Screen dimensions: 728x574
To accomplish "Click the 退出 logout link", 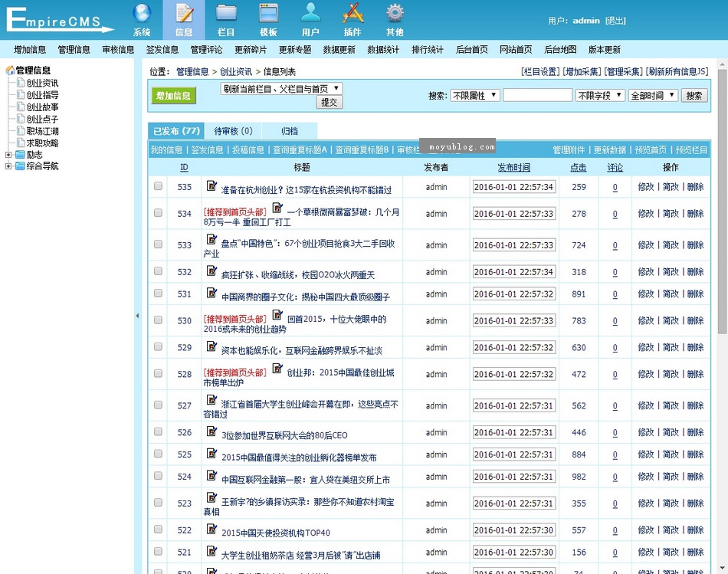I will (x=615, y=21).
